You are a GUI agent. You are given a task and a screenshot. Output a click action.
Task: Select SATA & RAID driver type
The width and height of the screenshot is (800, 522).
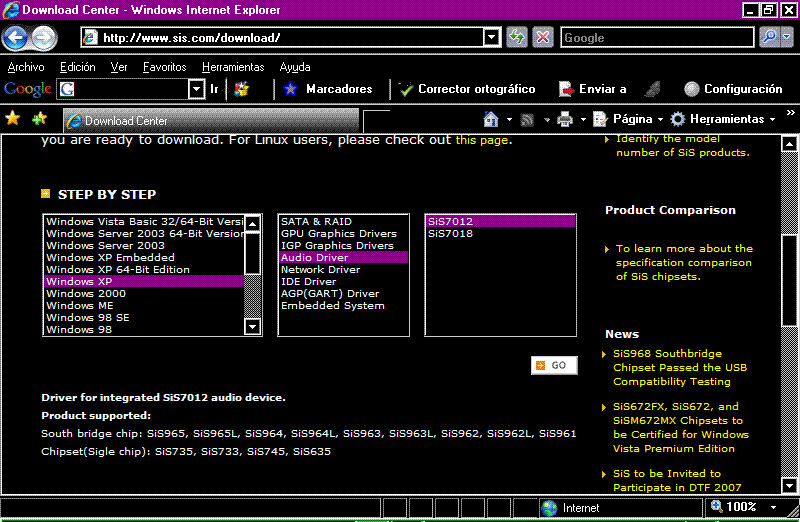[344, 221]
